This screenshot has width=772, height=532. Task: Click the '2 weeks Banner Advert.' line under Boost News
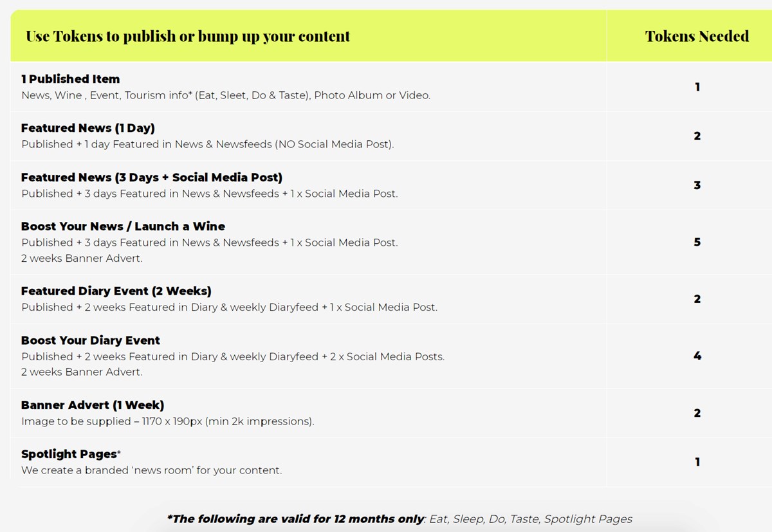tap(82, 259)
